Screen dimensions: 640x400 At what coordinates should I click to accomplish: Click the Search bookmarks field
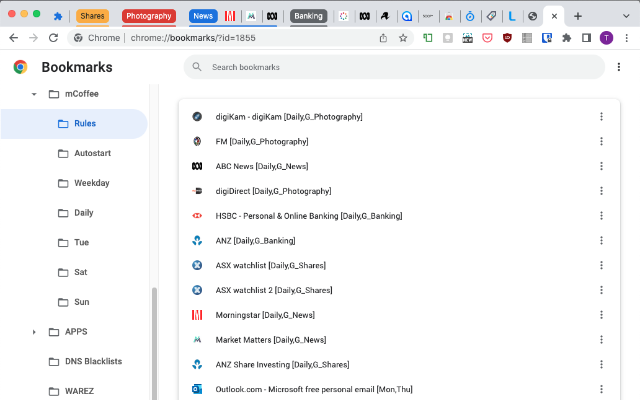point(394,67)
